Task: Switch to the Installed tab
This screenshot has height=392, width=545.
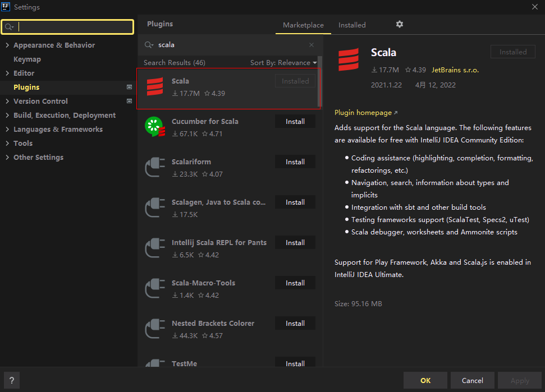Action: (x=352, y=25)
